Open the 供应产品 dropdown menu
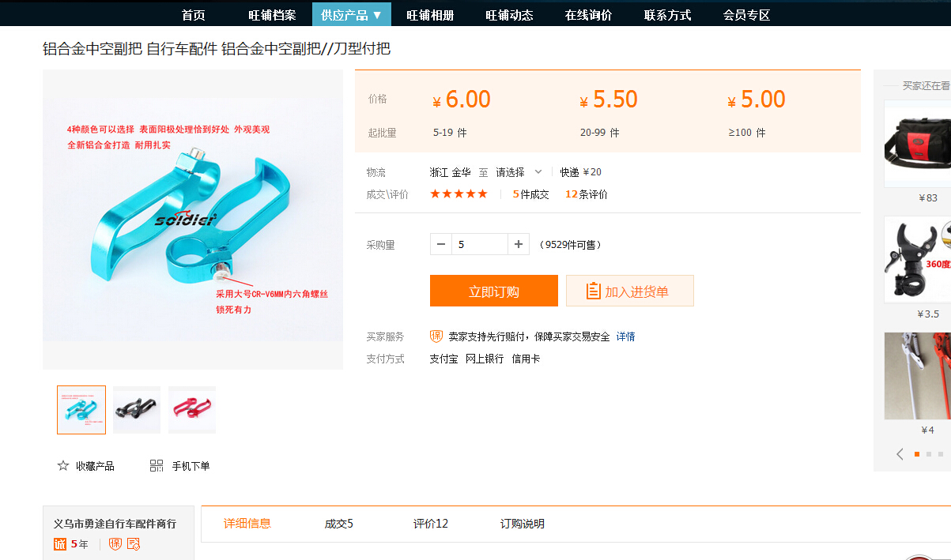Image resolution: width=951 pixels, height=560 pixels. [351, 15]
